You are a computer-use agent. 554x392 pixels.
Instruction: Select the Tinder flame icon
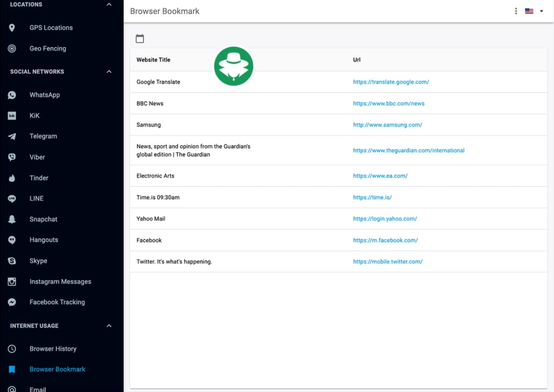[12, 177]
